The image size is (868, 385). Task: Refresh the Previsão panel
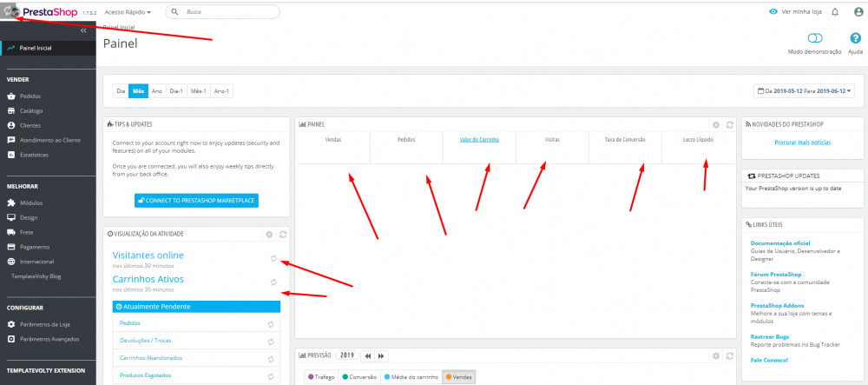point(730,355)
